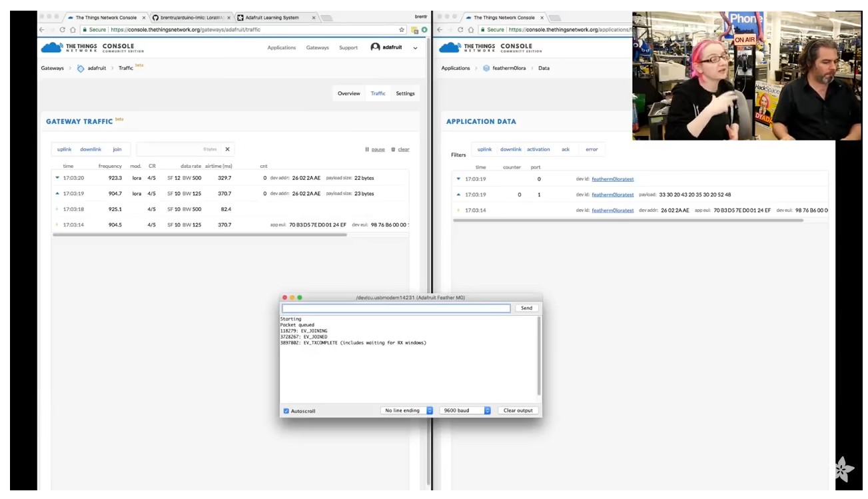Viewport: 868px width, 499px height.
Task: Click the feathermOlora application cube icon
Action: click(x=486, y=69)
